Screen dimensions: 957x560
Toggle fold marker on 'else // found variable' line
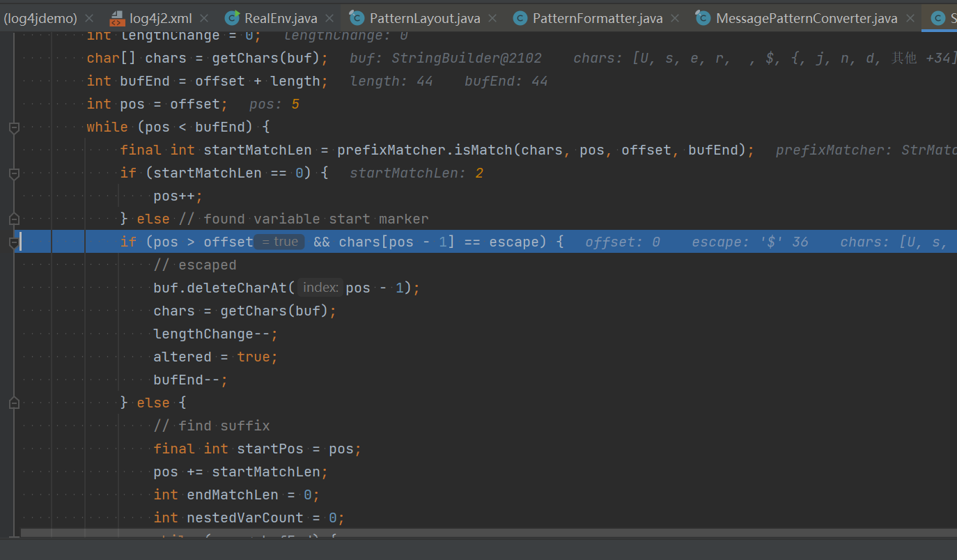(13, 219)
